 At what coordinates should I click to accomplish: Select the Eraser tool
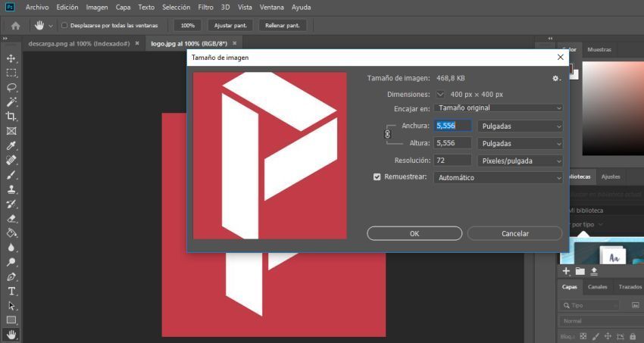(11, 218)
